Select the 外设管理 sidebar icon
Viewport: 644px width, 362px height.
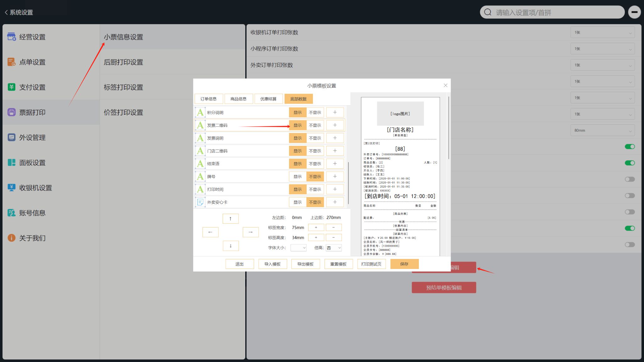(x=12, y=137)
